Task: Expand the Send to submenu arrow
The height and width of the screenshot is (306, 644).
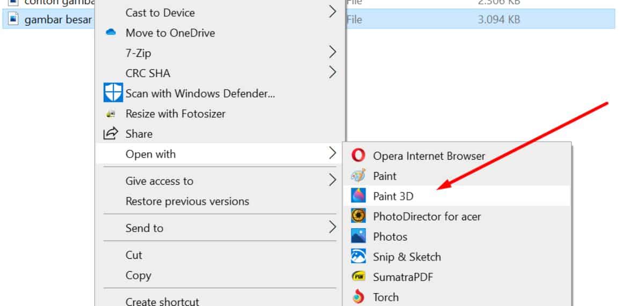Action: coord(332,228)
